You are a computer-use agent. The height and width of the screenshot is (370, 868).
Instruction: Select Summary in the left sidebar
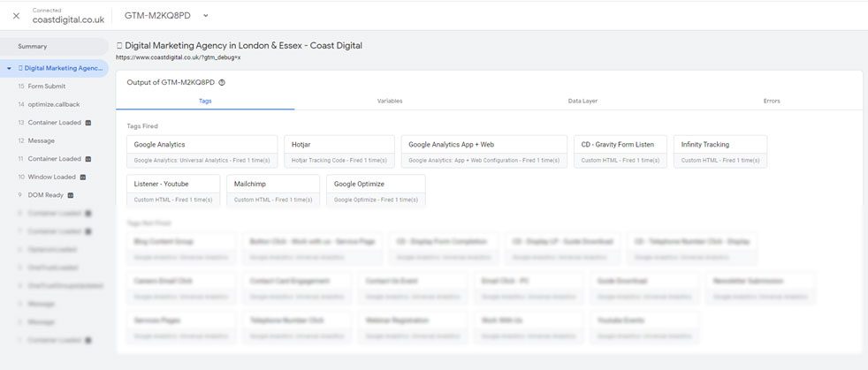pos(33,46)
